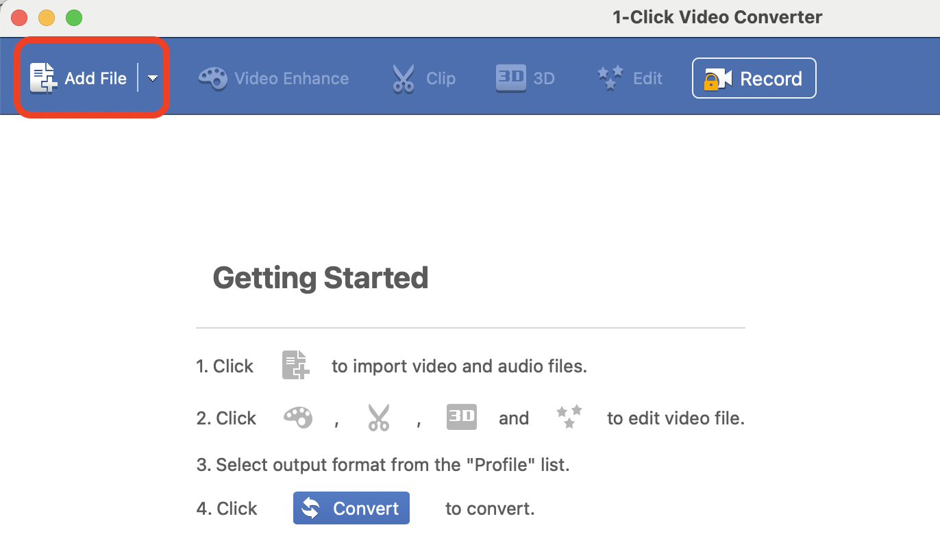Click the scissors icon in step 2
Screen dimensions: 940x560
[378, 418]
